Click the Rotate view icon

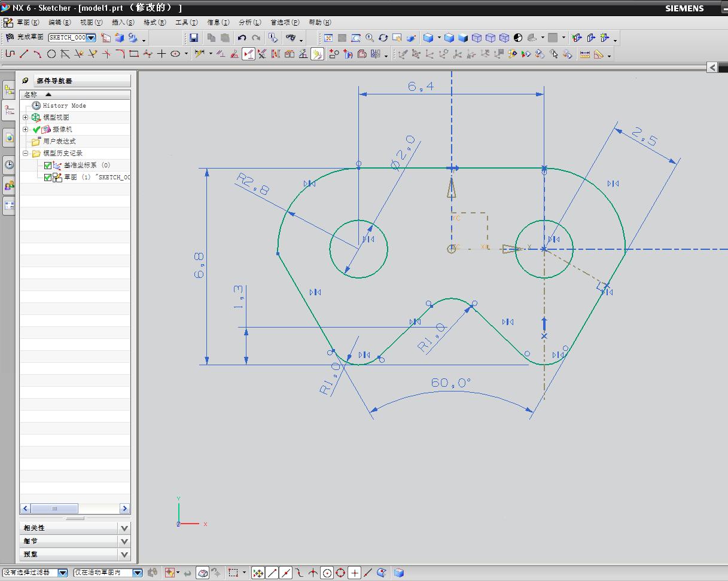[x=383, y=38]
